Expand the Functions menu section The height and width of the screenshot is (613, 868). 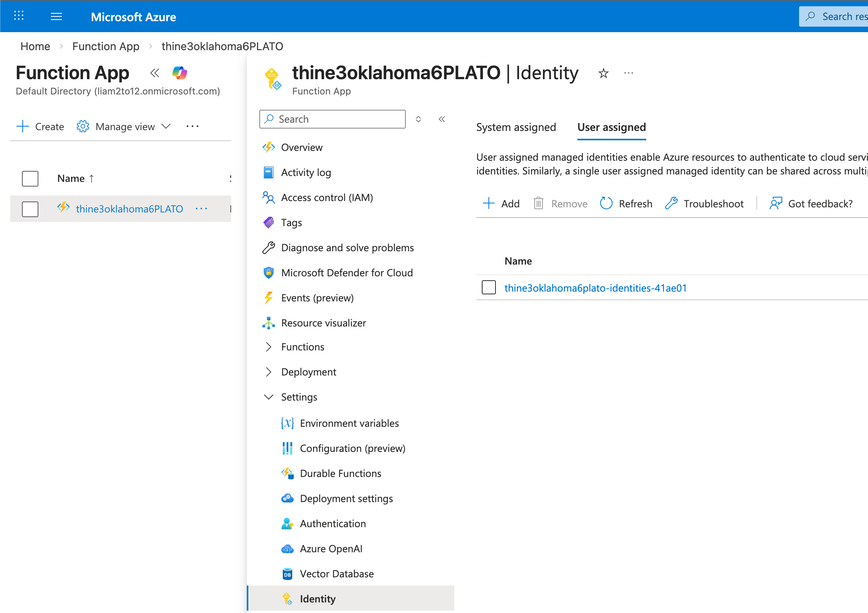pos(268,347)
